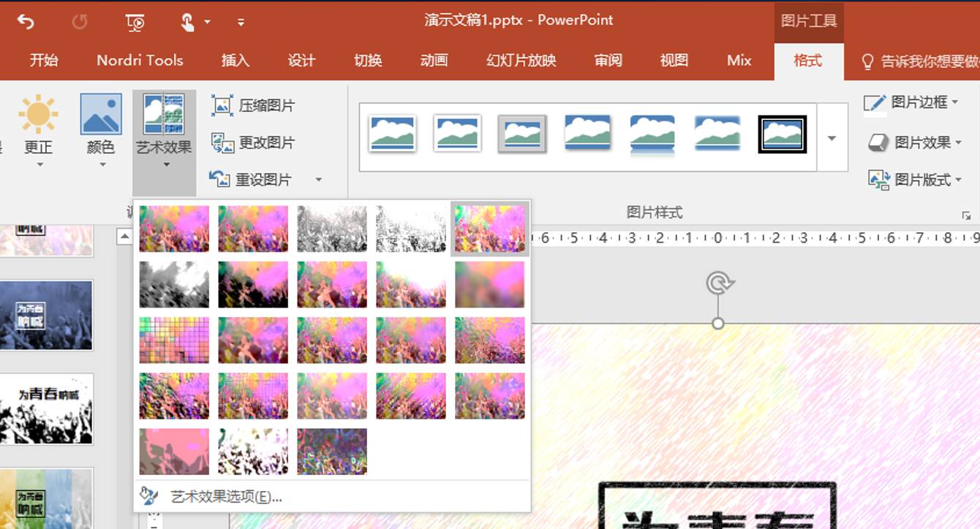The image size is (980, 529).
Task: Select the highlighted Line Drawing effect
Action: 490,229
